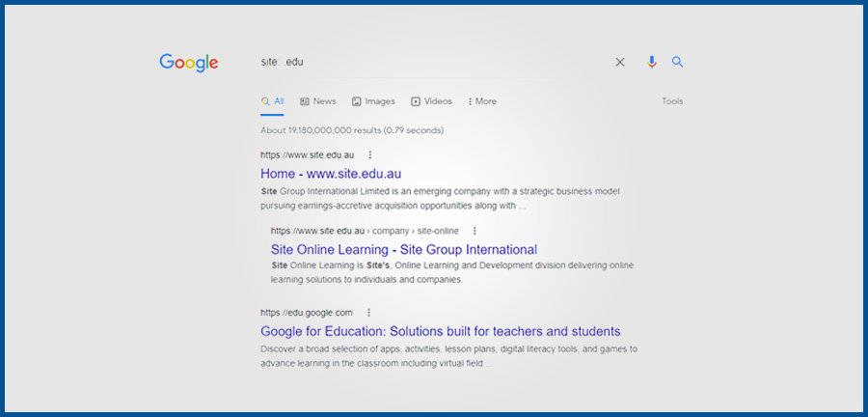Clear the search query with X icon
The image size is (868, 417).
pos(620,62)
